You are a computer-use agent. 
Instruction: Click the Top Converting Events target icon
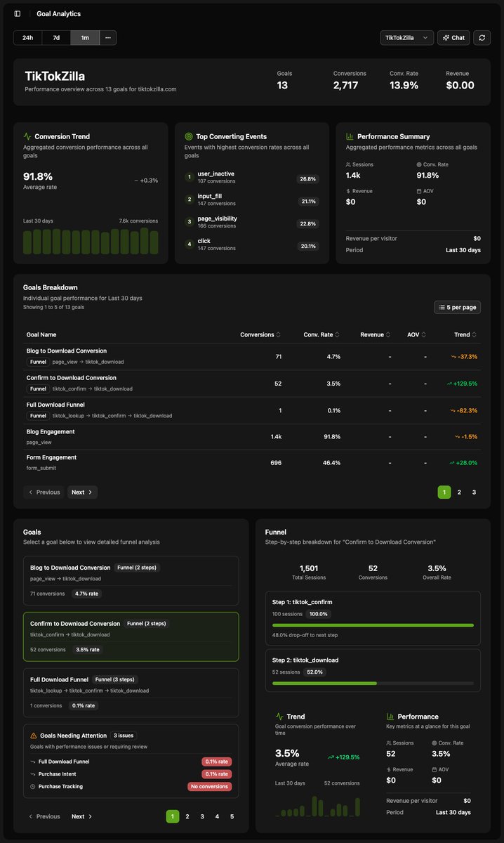click(x=189, y=136)
